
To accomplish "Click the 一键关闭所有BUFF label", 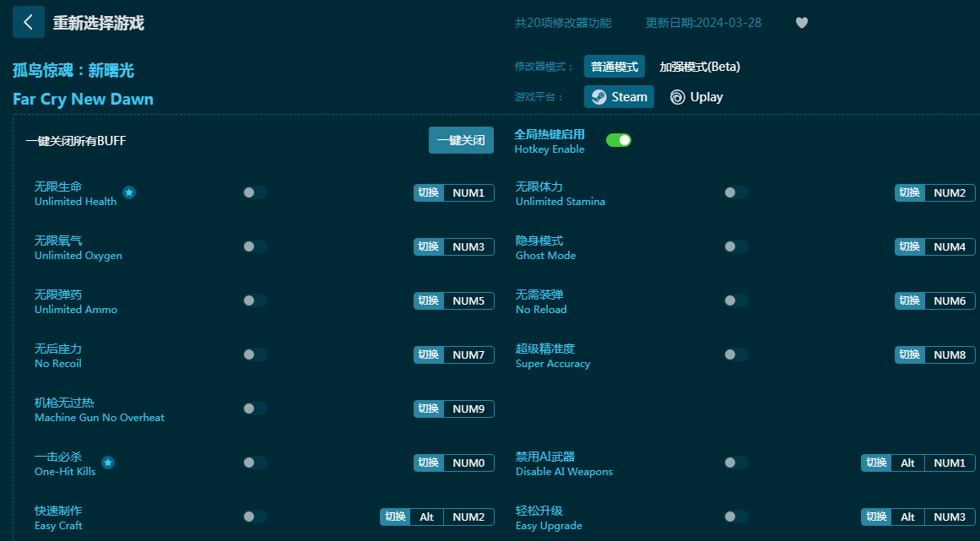I will click(76, 141).
